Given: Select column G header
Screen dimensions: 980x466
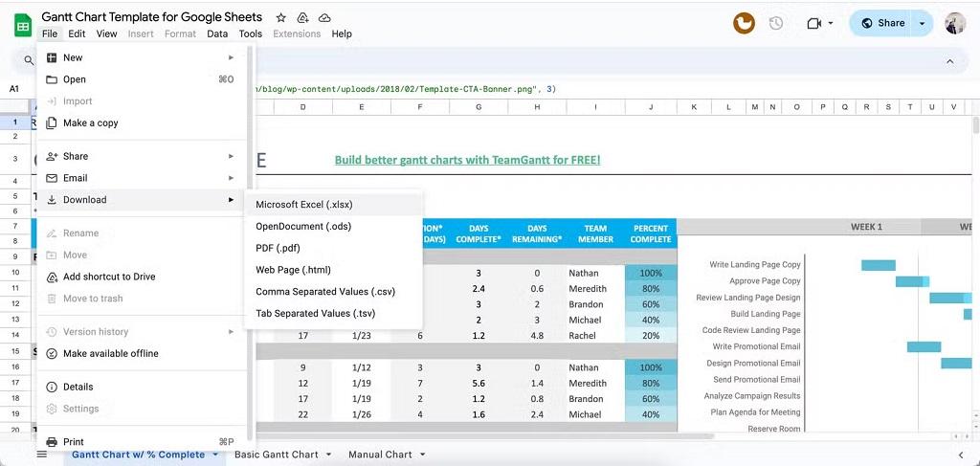Looking at the screenshot, I should click(479, 107).
